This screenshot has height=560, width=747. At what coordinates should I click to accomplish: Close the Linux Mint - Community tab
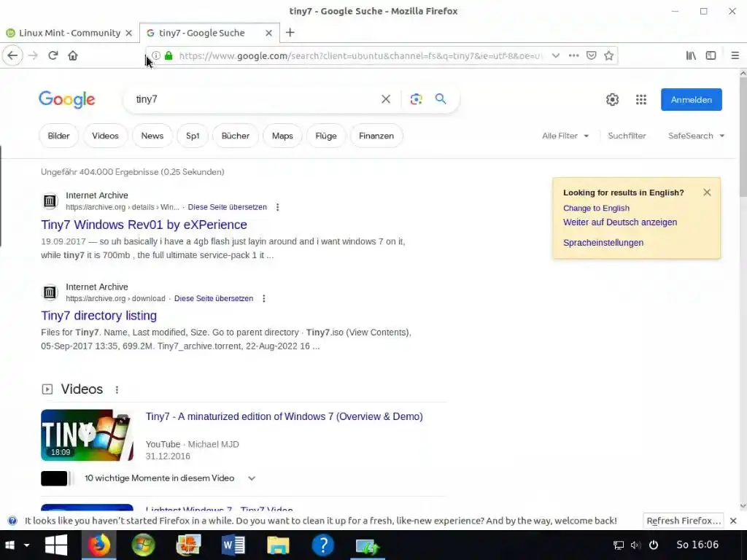(x=128, y=33)
